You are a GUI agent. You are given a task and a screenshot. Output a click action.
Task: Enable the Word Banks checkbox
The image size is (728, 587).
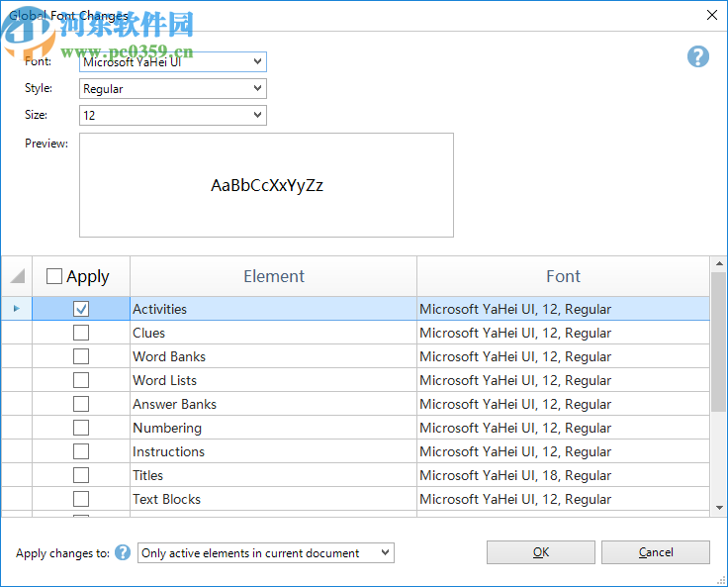[81, 356]
